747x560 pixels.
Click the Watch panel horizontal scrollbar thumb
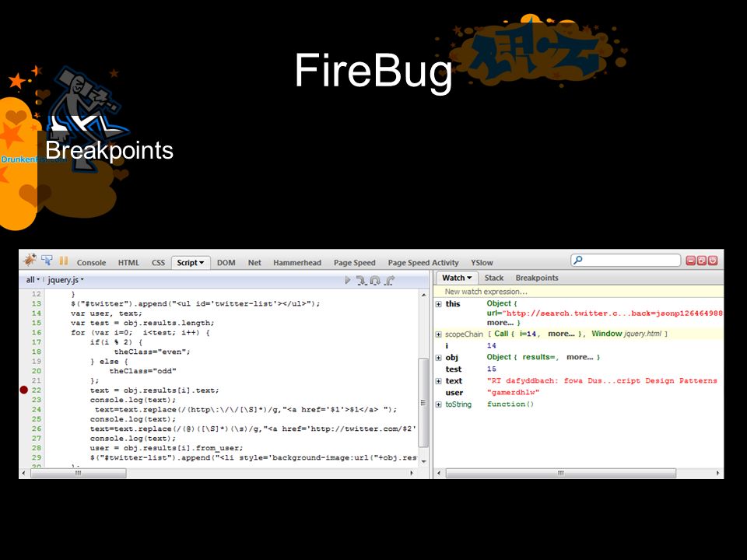(561, 473)
